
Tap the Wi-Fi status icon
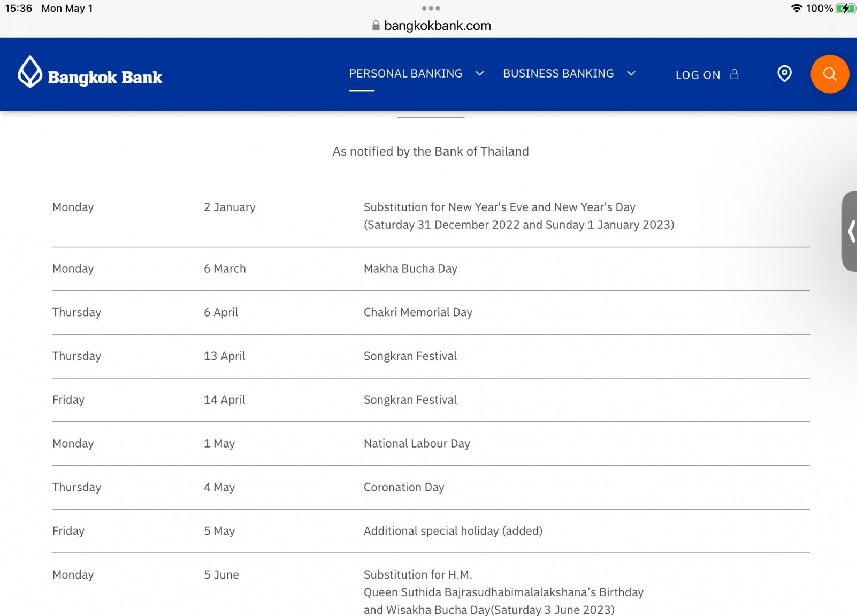coord(796,8)
